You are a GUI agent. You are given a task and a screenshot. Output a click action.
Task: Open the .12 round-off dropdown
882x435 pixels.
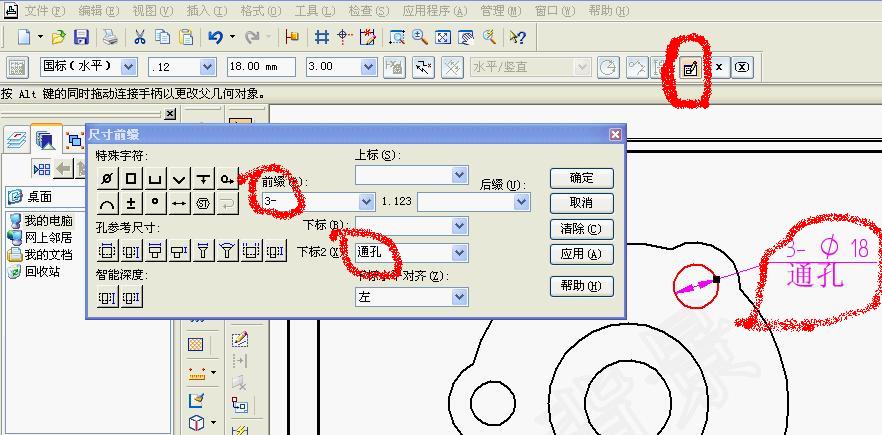(x=208, y=67)
